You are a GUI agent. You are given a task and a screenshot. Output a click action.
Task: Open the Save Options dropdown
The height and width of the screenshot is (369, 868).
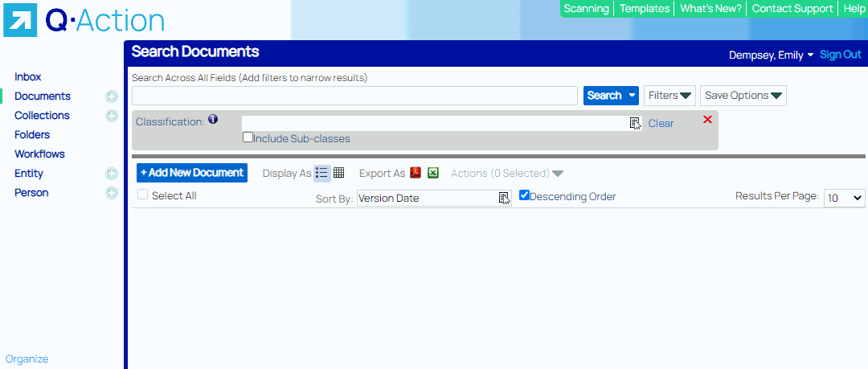pos(743,96)
